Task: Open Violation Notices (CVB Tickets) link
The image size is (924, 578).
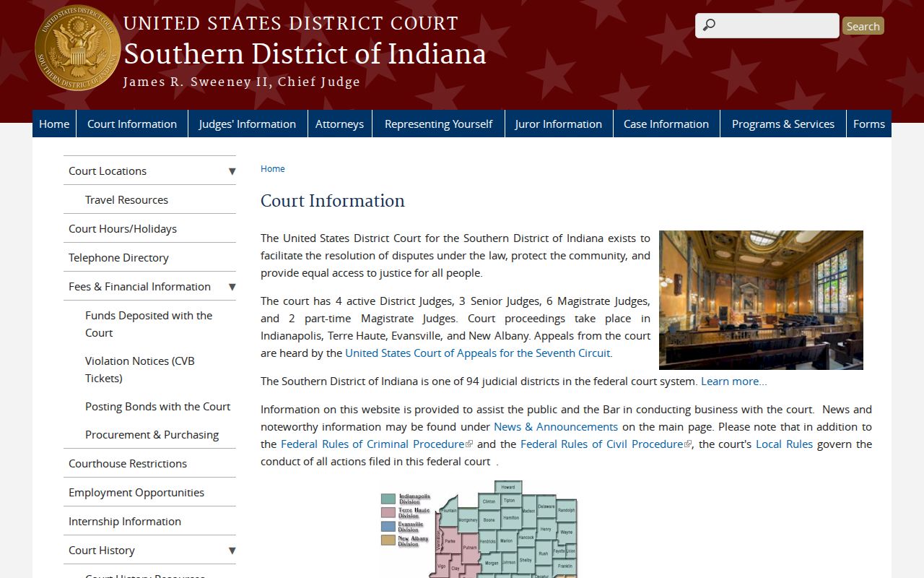Action: [140, 369]
